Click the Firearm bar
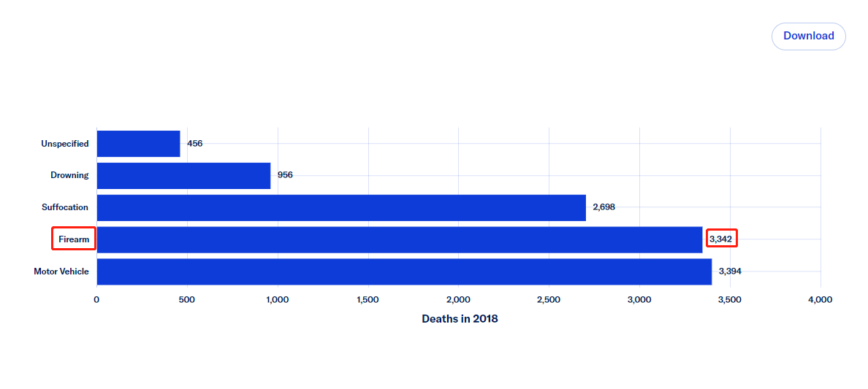Viewport: 868px width, 389px height. 399,239
